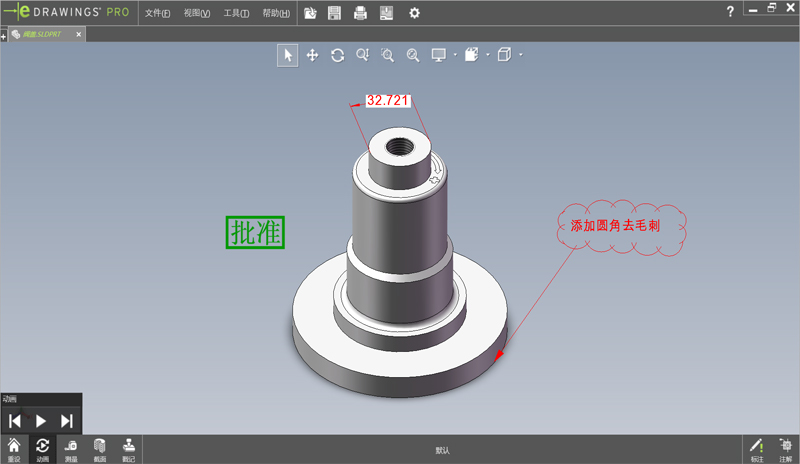Open the 文件(F) menu
800x464 pixels.
tap(157, 14)
